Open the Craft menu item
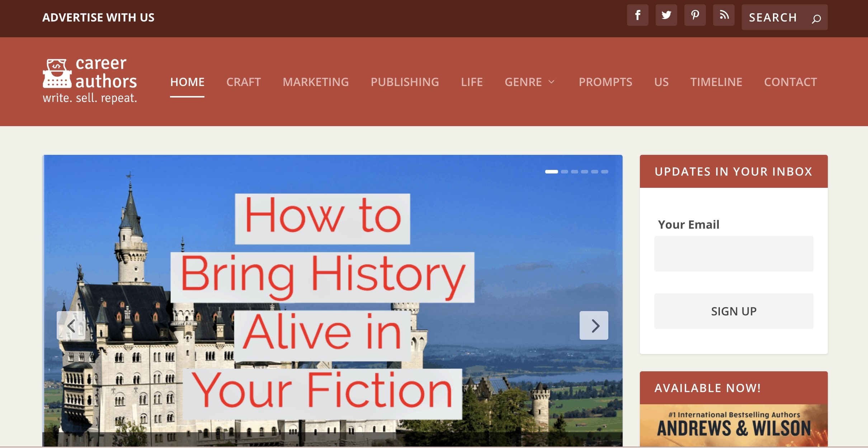The image size is (868, 448). click(x=243, y=82)
